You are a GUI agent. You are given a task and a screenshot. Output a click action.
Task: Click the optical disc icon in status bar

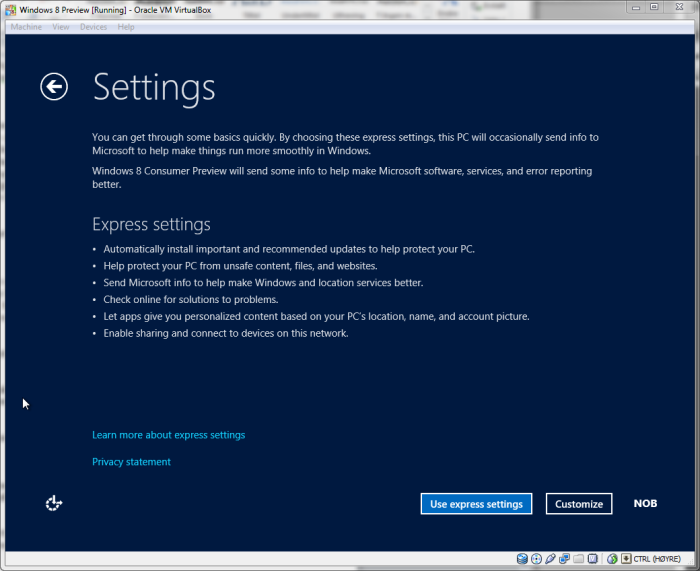click(x=536, y=558)
